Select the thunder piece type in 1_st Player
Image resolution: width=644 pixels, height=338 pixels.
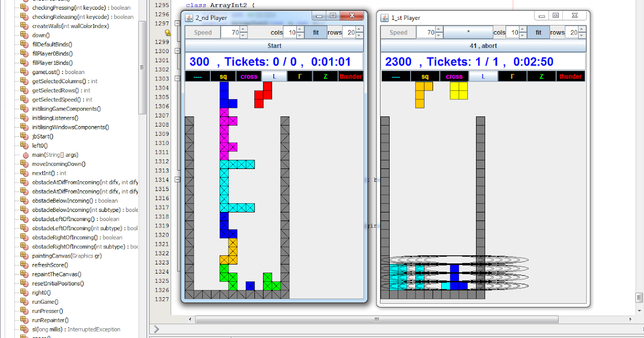tap(570, 76)
